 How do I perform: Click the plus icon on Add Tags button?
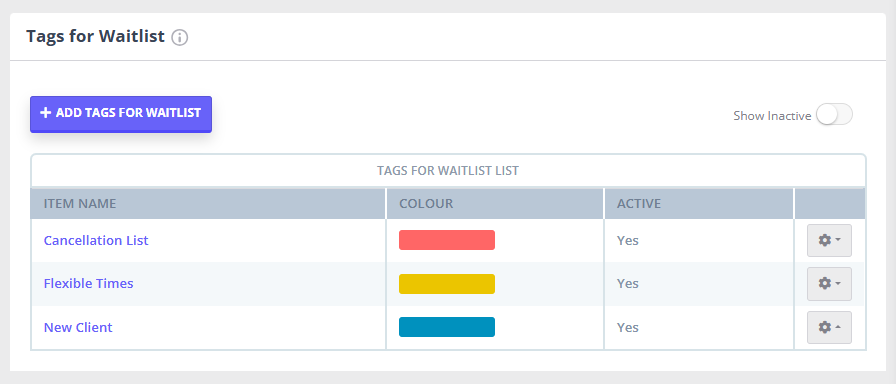click(46, 113)
